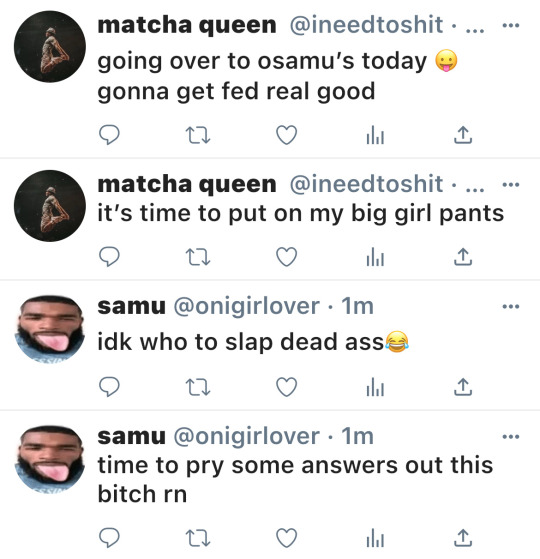Open more options on osamu's today tweet
The image size is (540, 559).
tap(511, 25)
